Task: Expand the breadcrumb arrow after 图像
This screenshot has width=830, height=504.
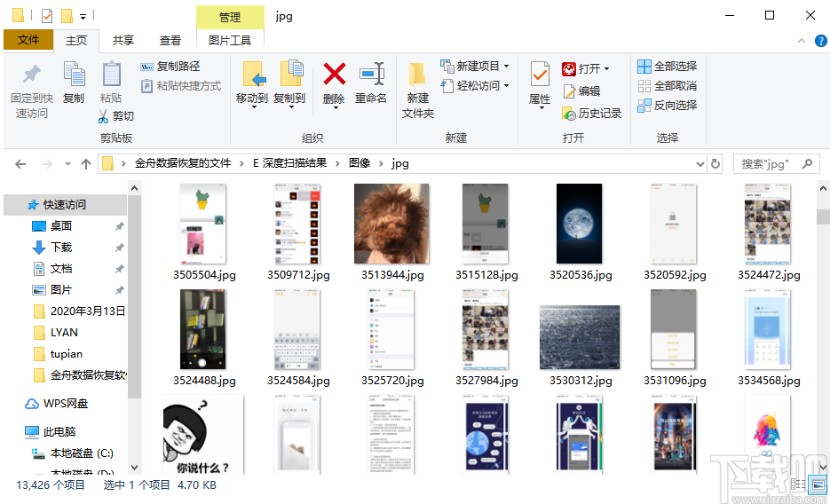Action: coord(381,164)
